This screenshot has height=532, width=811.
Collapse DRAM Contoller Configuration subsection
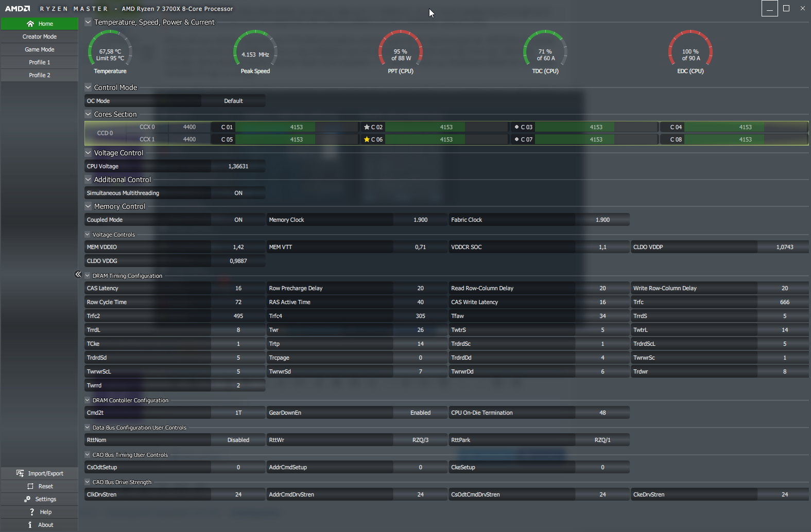coord(88,400)
